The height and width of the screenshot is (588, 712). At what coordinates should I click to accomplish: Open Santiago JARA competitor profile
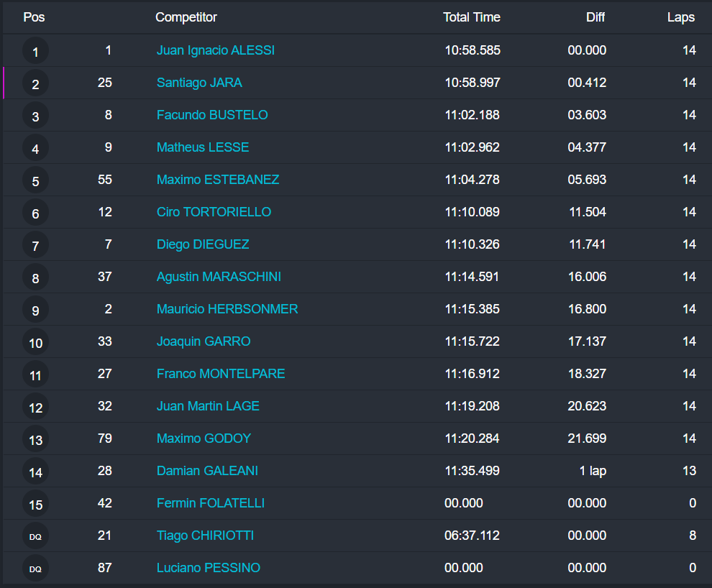point(199,83)
